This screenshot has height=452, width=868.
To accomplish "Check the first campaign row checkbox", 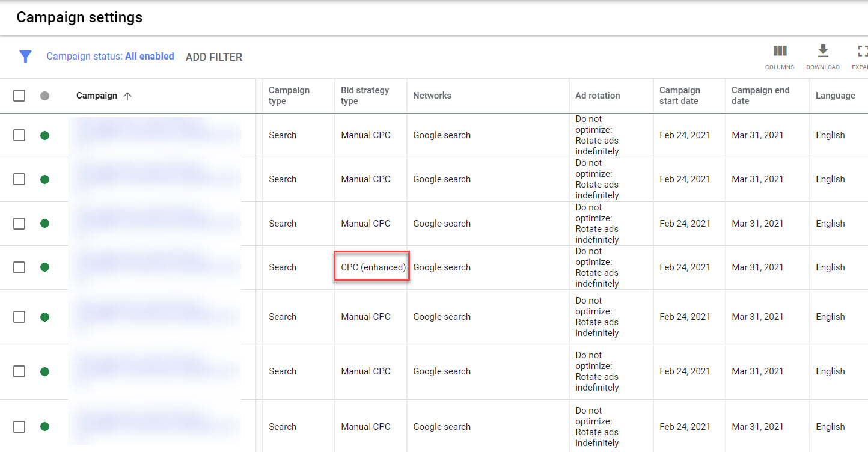I will (x=19, y=135).
